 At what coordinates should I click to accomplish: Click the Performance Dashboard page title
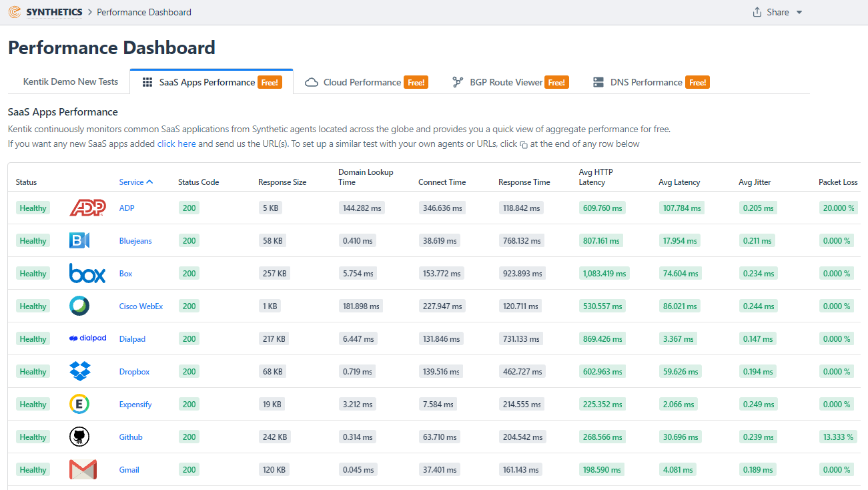tap(111, 48)
